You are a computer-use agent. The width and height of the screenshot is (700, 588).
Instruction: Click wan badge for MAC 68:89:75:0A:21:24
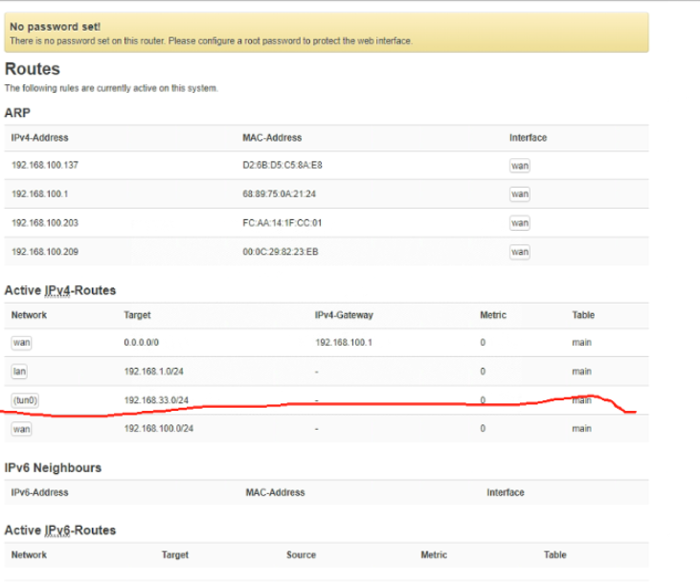click(519, 194)
